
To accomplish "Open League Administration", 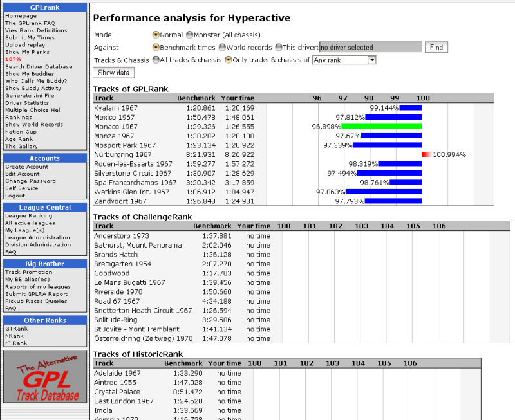I will coord(37,237).
